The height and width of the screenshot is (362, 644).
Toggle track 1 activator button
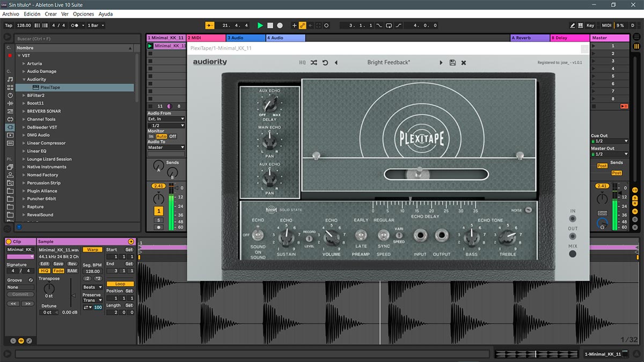coord(159,211)
